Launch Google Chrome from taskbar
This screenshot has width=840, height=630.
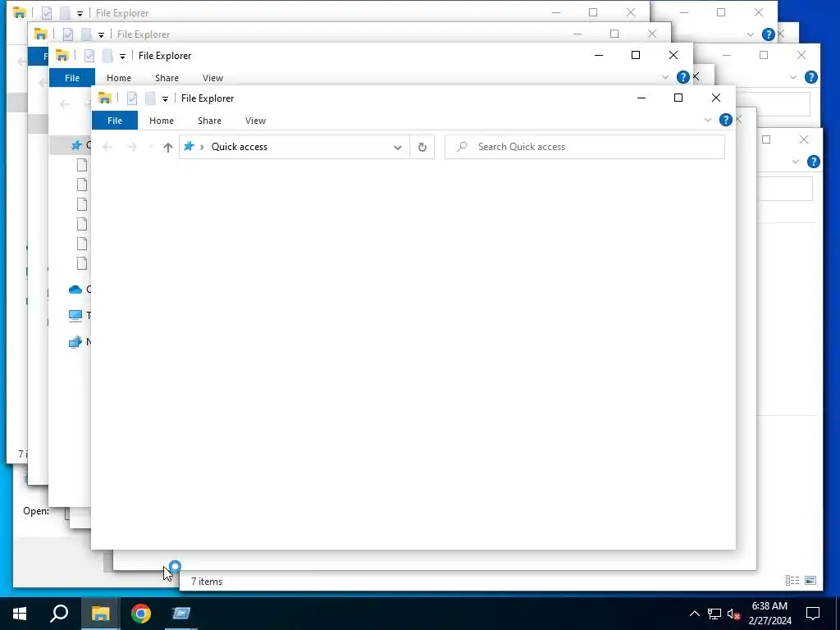(141, 614)
